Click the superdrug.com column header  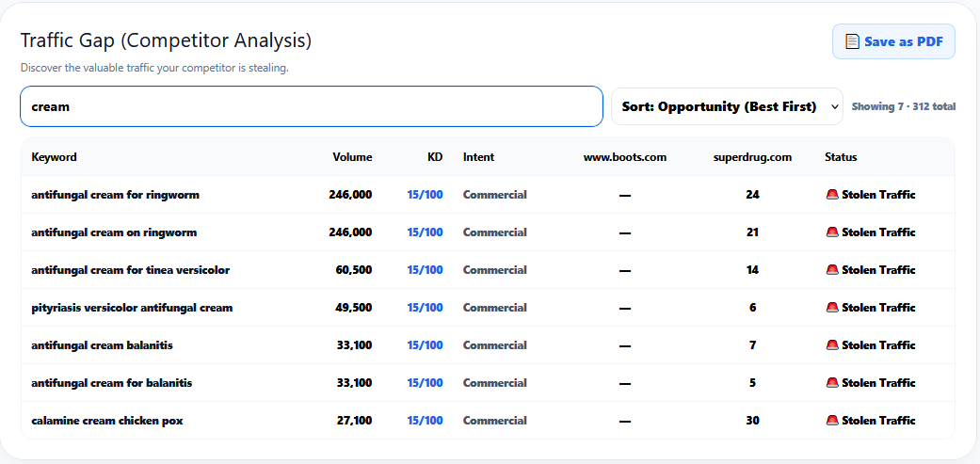pos(752,157)
